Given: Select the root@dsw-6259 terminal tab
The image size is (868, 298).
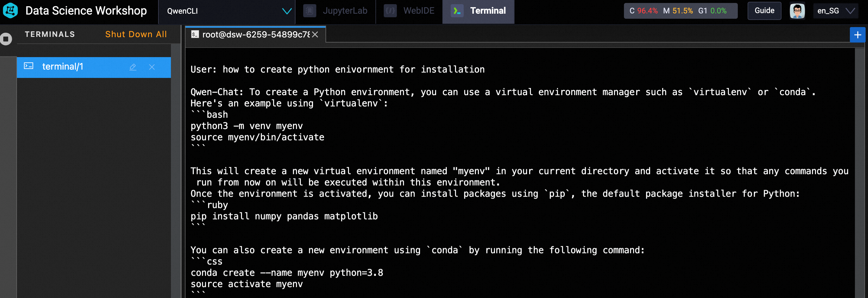Looking at the screenshot, I should [255, 34].
